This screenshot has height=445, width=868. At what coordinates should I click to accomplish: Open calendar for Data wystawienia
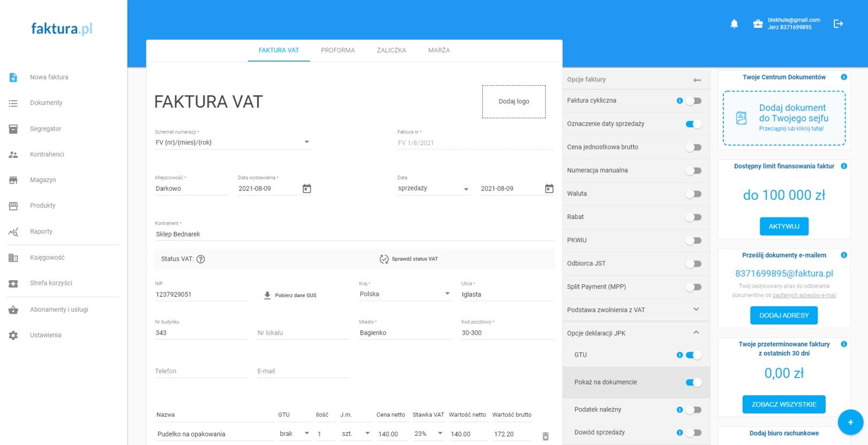click(306, 188)
